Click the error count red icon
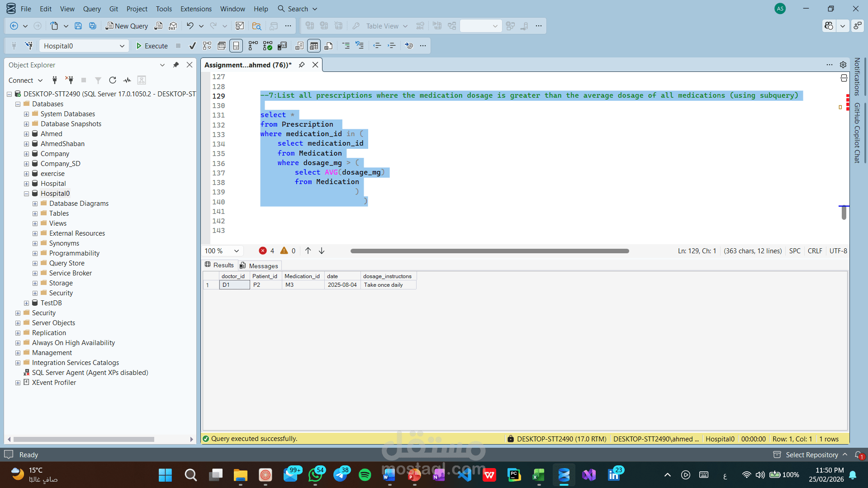The image size is (868, 488). click(263, 251)
